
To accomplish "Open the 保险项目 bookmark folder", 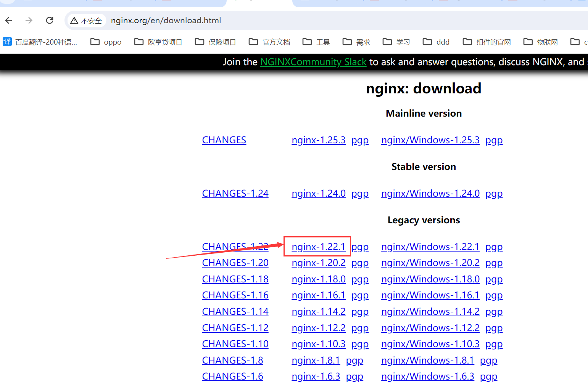I will pyautogui.click(x=215, y=42).
